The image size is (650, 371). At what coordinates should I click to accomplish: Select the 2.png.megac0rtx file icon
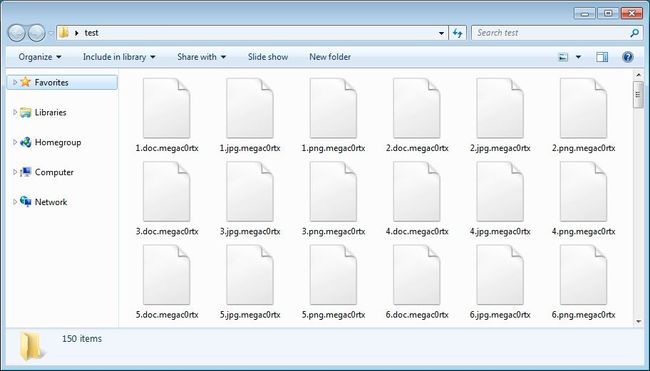pyautogui.click(x=583, y=108)
